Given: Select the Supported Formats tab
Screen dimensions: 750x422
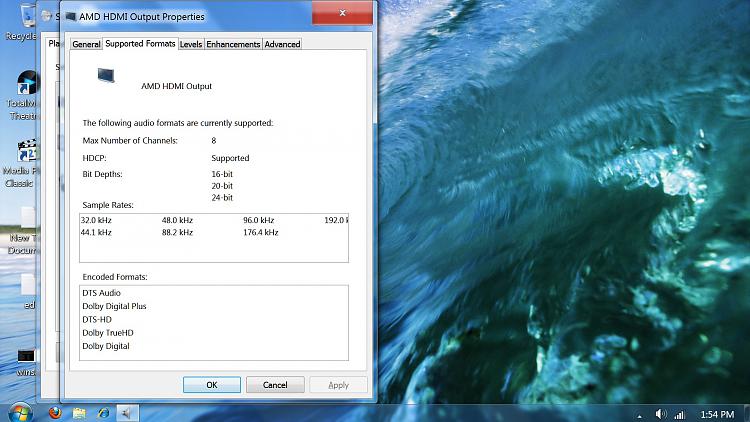Looking at the screenshot, I should 140,44.
